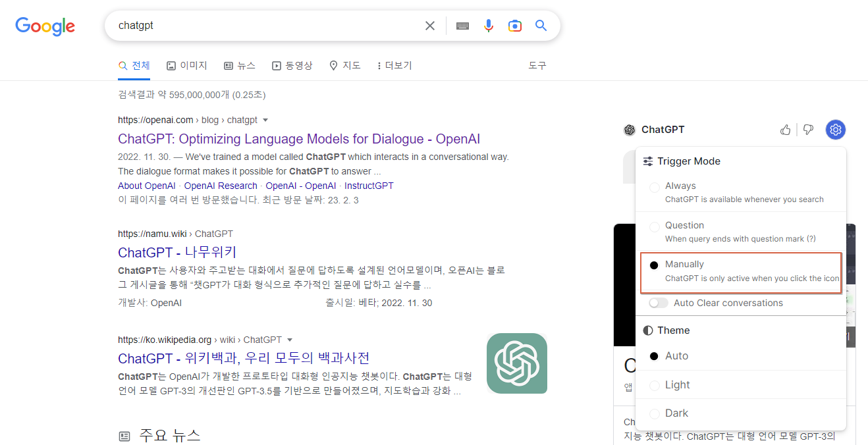
Task: Click the ChatGPT settings gear icon
Action: [836, 130]
